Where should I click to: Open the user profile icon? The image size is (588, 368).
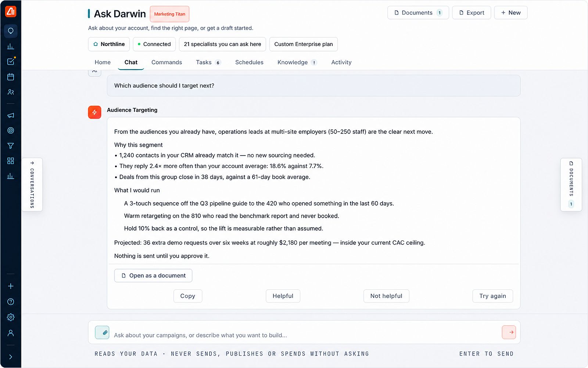point(11,333)
